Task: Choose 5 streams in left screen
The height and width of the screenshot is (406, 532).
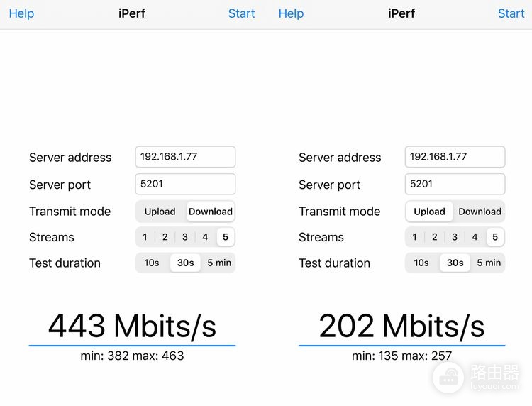Action: click(x=226, y=237)
